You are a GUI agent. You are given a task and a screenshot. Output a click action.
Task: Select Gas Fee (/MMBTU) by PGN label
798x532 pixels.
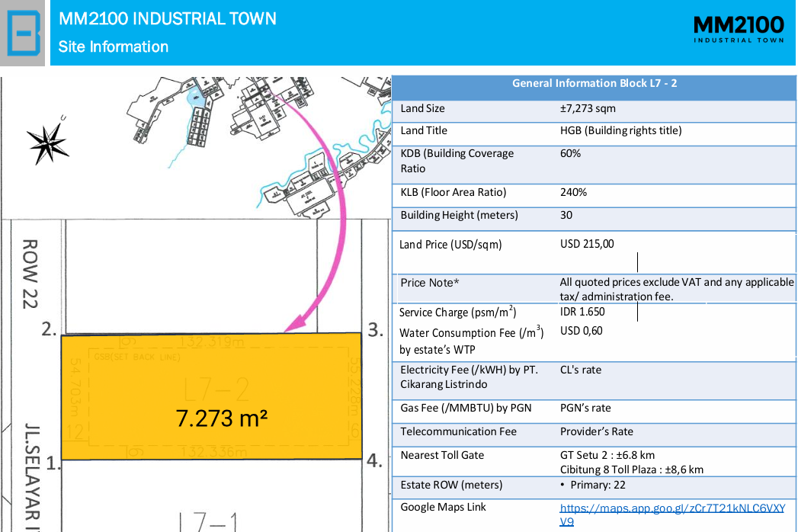tap(466, 408)
